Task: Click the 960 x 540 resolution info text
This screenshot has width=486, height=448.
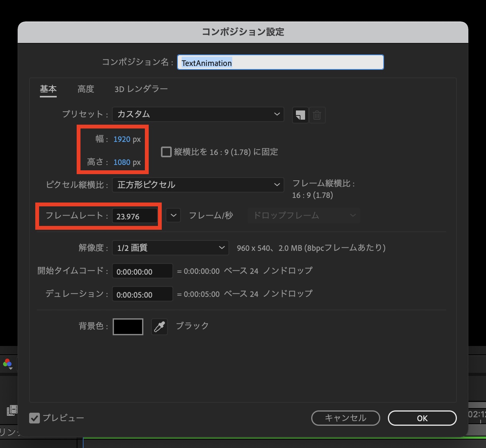Action: point(311,248)
